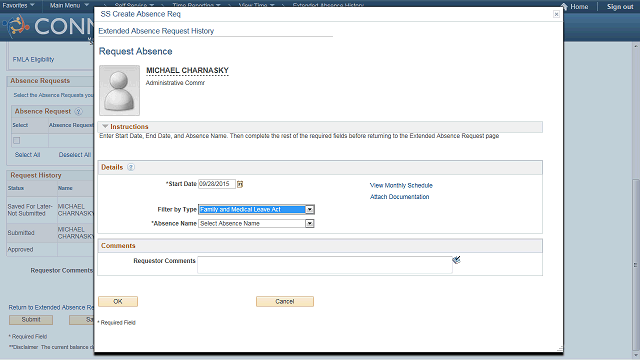Viewport: 640px width, 360px height.
Task: Collapse the Instructions section triangle
Action: [105, 127]
